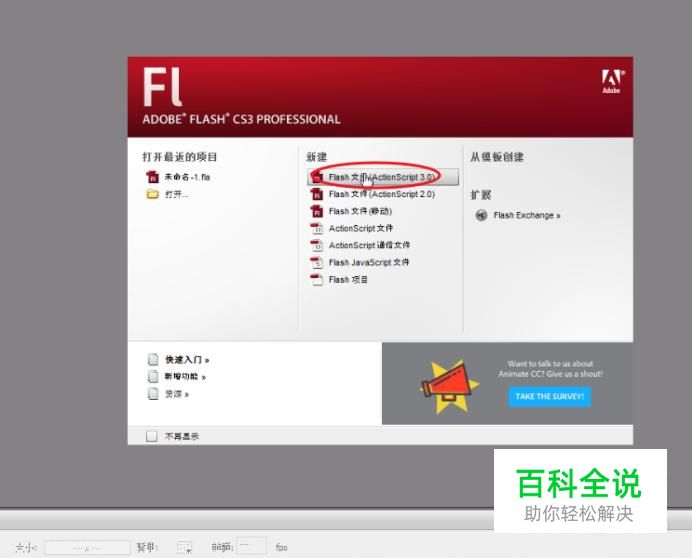Create Flash 文件 (ActionScript 2.0)
Screen dimensions: 692x558
tap(381, 194)
